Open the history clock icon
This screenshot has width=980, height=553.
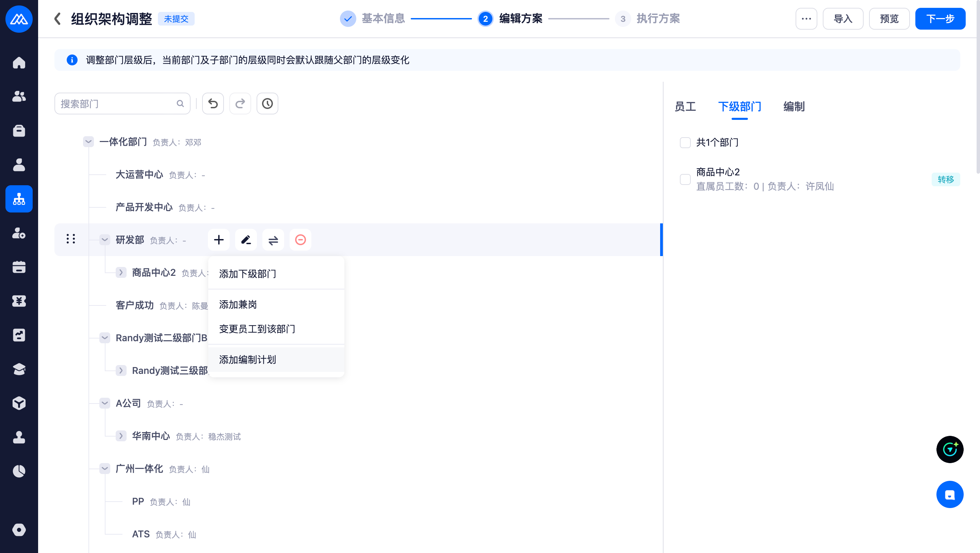(267, 104)
